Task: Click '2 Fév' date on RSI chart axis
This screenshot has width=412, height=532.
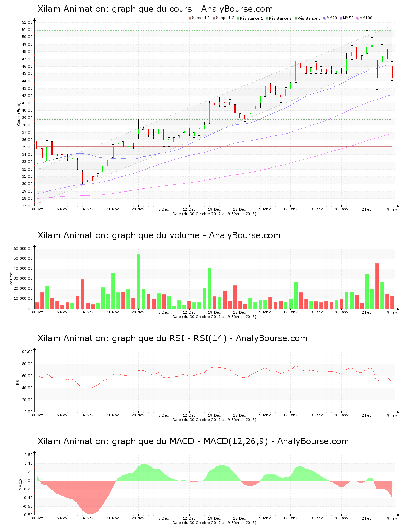Action: pos(367,415)
